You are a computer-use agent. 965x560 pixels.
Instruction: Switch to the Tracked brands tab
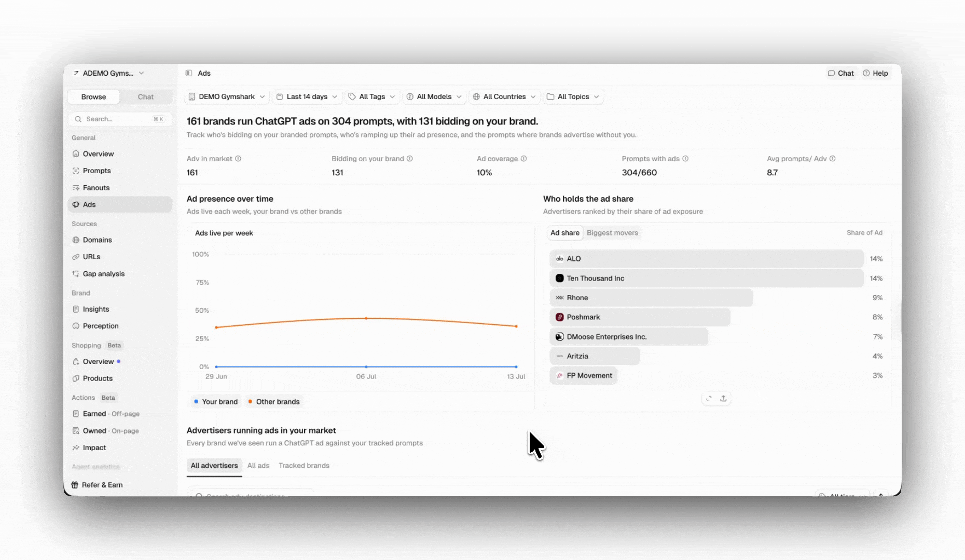point(304,466)
